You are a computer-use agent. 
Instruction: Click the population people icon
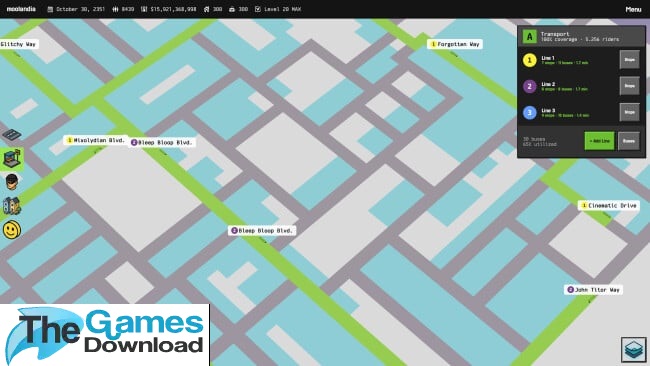(115, 9)
